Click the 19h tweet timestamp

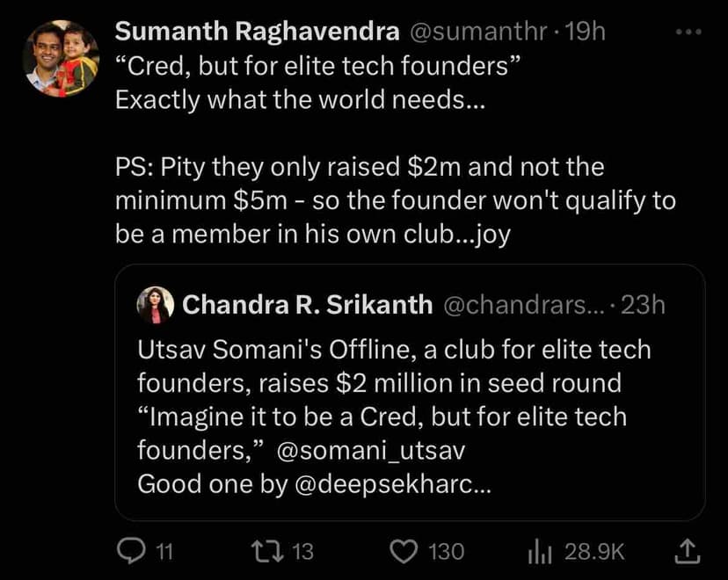tap(586, 32)
